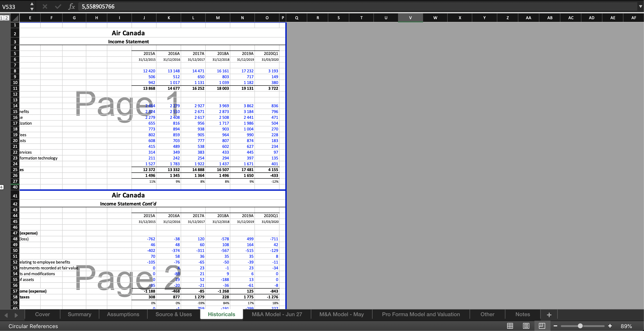Open Pro Forma Model and Valuation tab
This screenshot has width=644, height=331.
421,314
